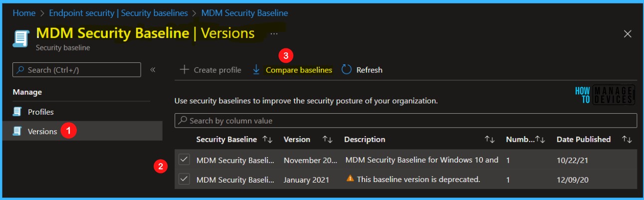The height and width of the screenshot is (200, 644).
Task: Click 'MDM Security Baseline for Windows 10 and' description
Action: click(x=422, y=160)
